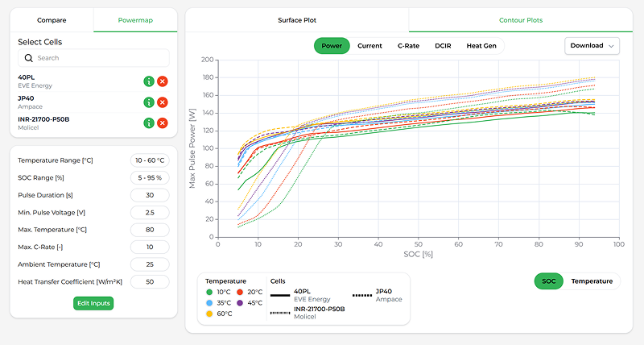The width and height of the screenshot is (644, 345).
Task: Select the SOC Range value box
Action: point(149,177)
